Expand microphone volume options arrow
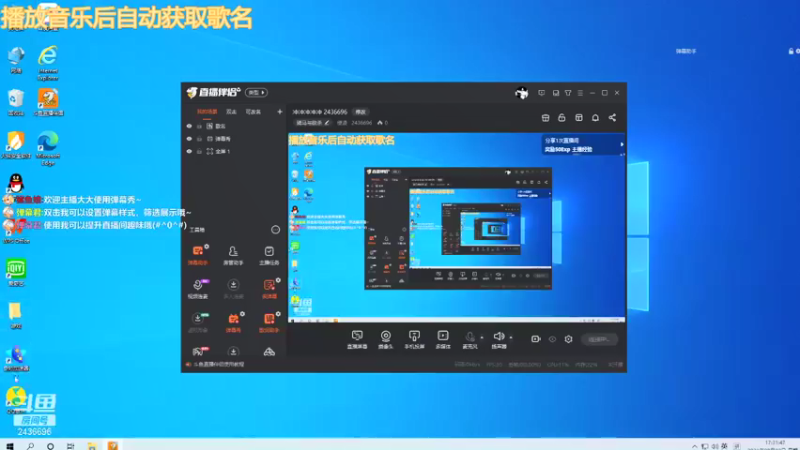This screenshot has height=450, width=800. coord(482,337)
